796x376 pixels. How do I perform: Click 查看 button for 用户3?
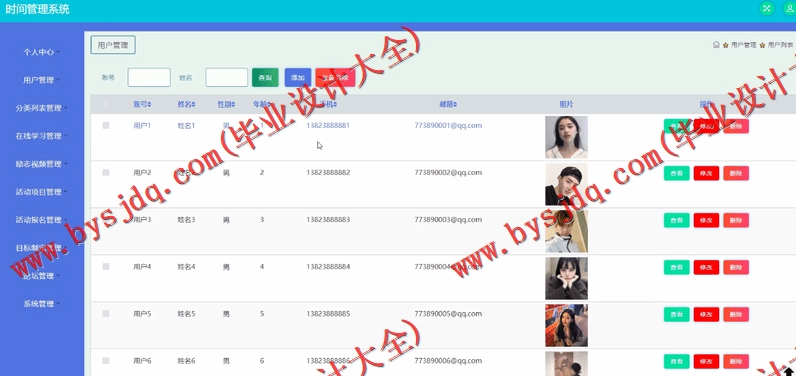point(676,220)
